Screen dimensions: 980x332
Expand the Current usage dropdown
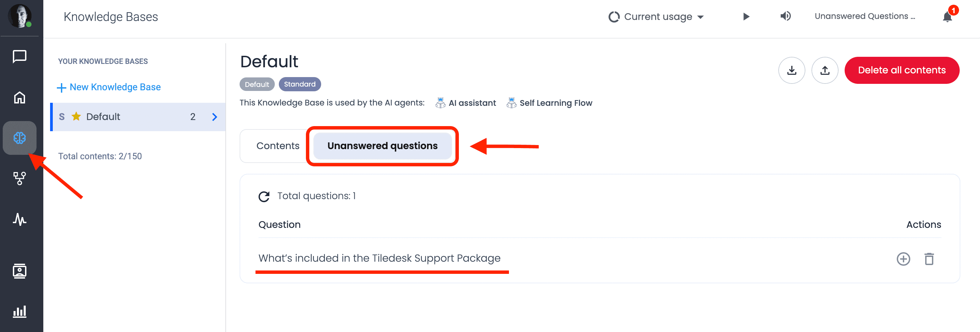tap(656, 17)
